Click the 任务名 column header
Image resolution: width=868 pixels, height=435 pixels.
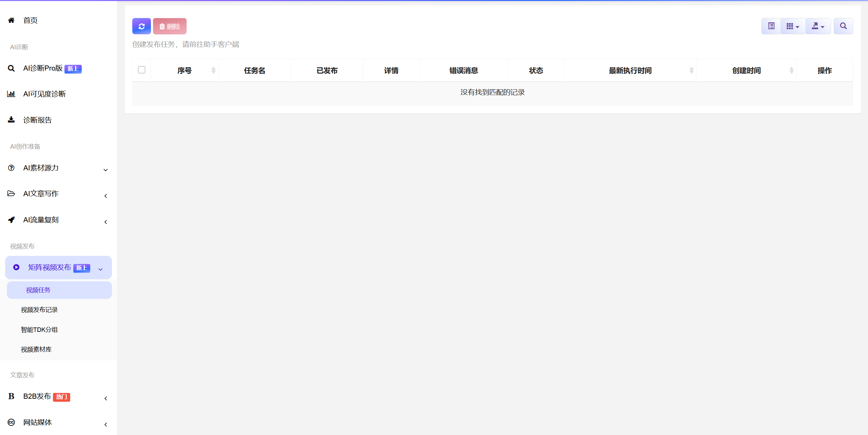click(x=255, y=70)
